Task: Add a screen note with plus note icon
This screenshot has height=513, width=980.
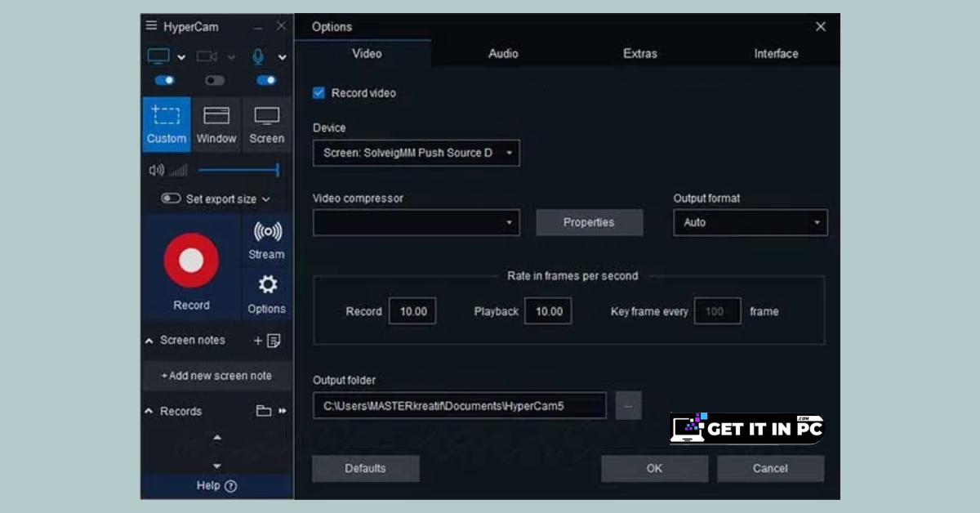Action: click(267, 341)
